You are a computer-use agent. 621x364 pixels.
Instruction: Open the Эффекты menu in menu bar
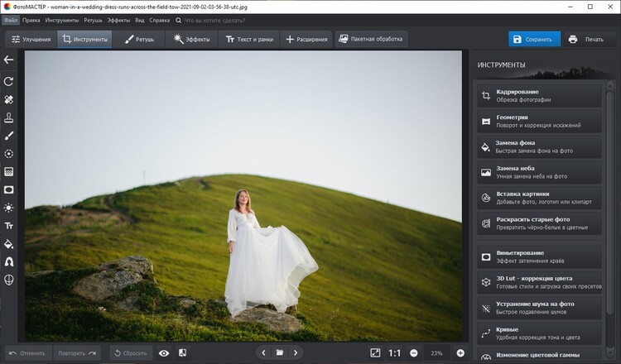click(x=118, y=19)
